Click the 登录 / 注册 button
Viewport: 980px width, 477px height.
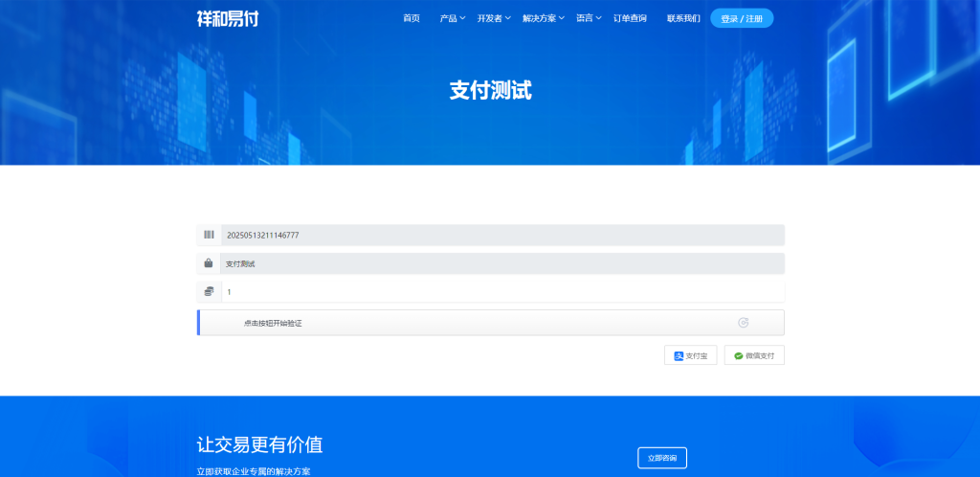click(x=742, y=18)
